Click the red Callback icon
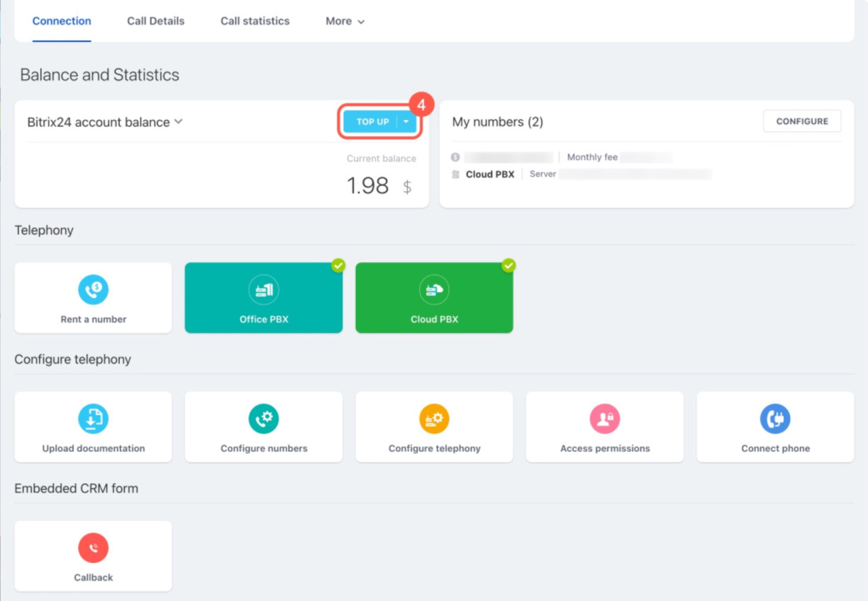Image resolution: width=868 pixels, height=601 pixels. [94, 548]
